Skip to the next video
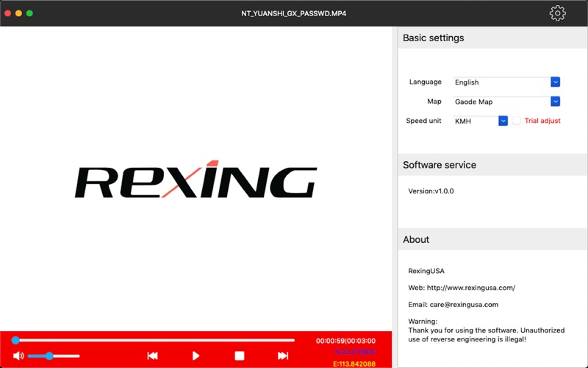 [283, 355]
